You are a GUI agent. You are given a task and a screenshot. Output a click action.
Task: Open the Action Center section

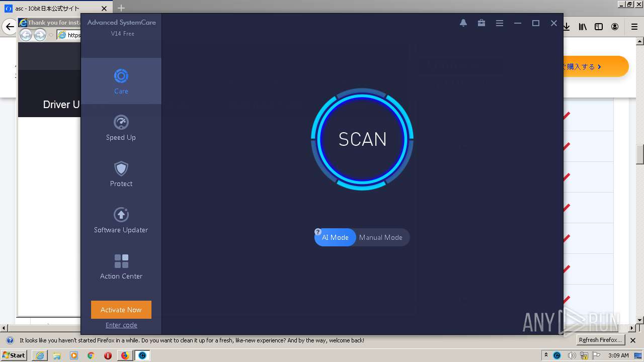point(121,266)
